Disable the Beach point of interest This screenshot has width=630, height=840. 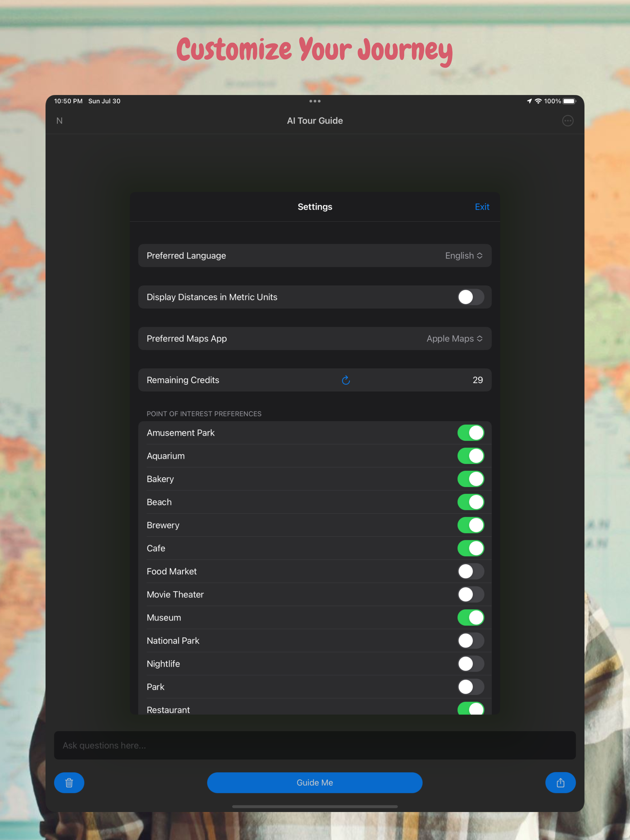pyautogui.click(x=470, y=502)
